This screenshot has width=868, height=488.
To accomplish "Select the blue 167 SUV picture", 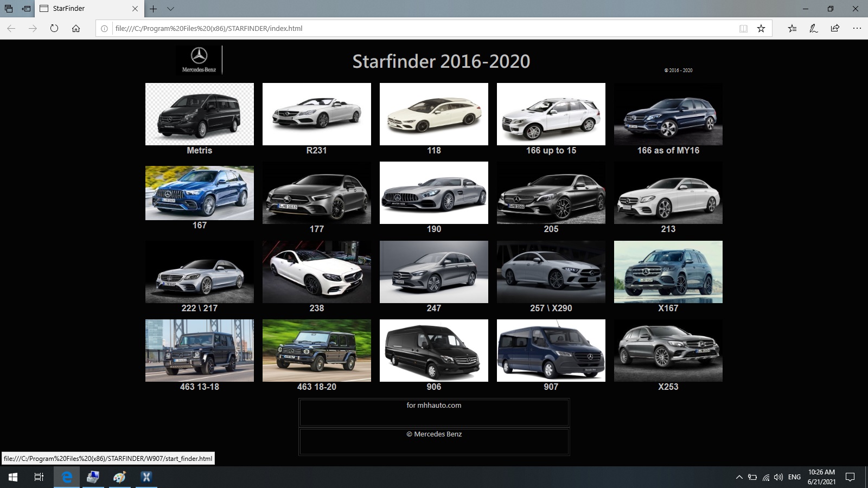I will point(200,192).
